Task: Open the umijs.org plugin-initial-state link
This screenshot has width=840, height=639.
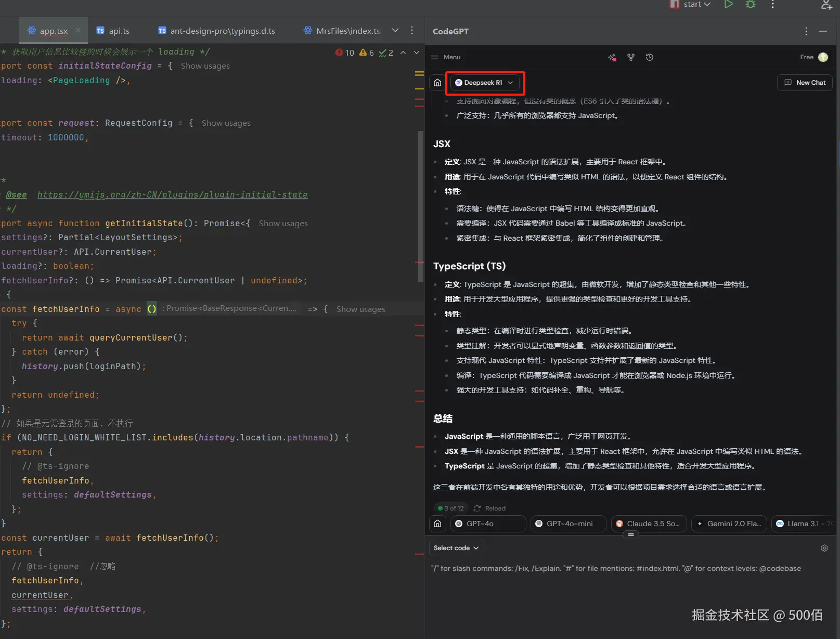Action: (172, 194)
